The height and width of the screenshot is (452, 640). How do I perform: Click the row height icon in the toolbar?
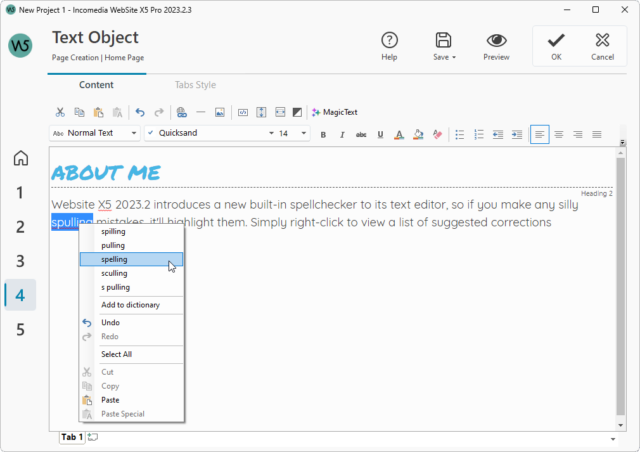pos(261,112)
